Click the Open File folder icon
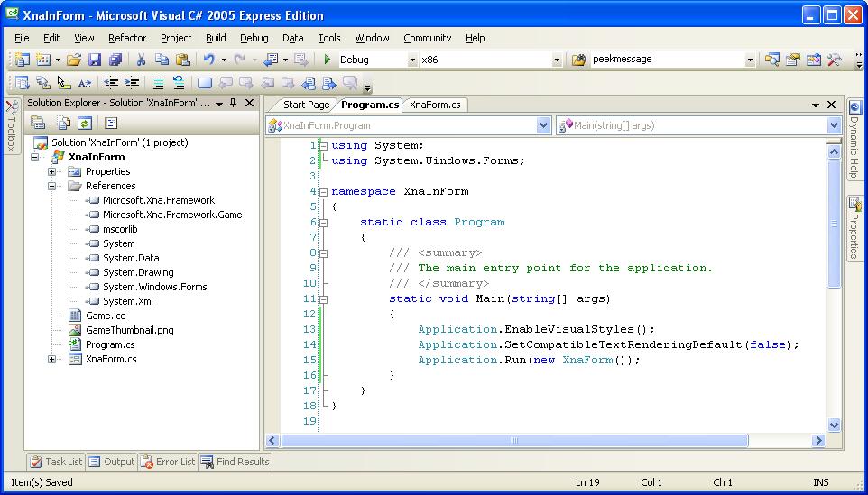The height and width of the screenshot is (495, 868). [x=74, y=60]
